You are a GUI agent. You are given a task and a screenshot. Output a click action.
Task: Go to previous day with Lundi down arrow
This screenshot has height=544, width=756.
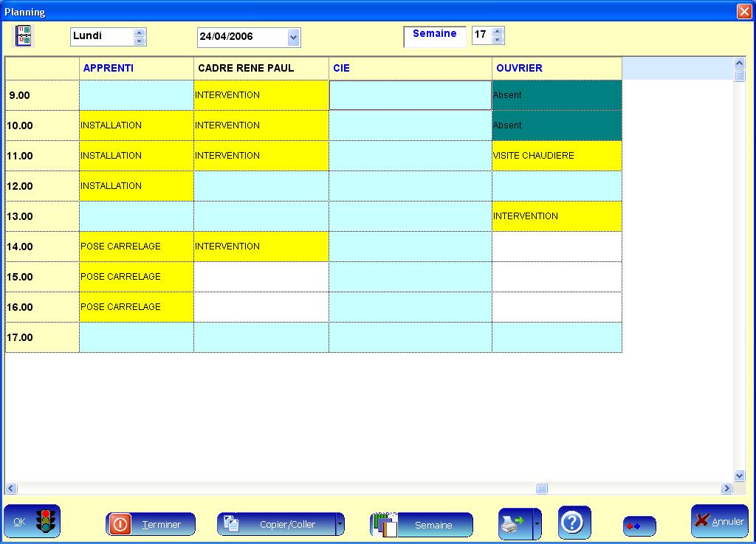click(x=139, y=41)
